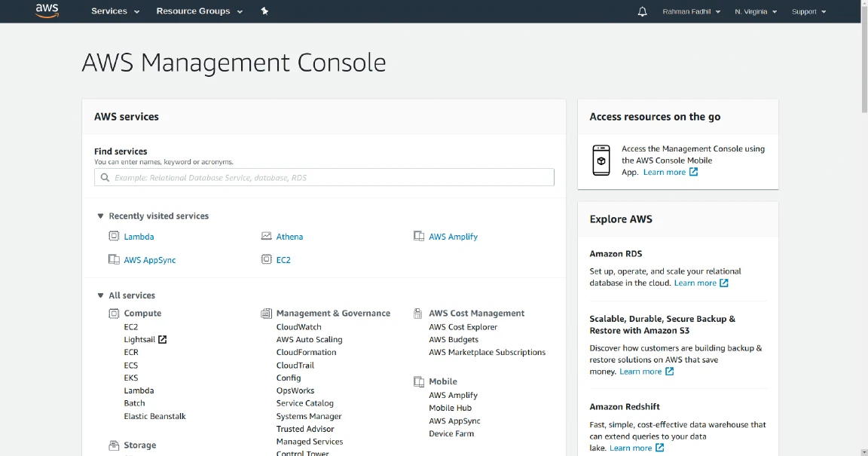Click the Lambda icon in recently visited
Screen dimensions: 868x456
pos(114,236)
